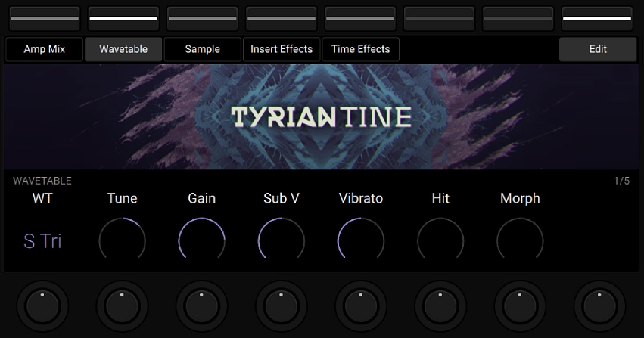Screen dimensions: 644x338
Task: Click hardware knob below Hit dial
Action: click(440, 306)
